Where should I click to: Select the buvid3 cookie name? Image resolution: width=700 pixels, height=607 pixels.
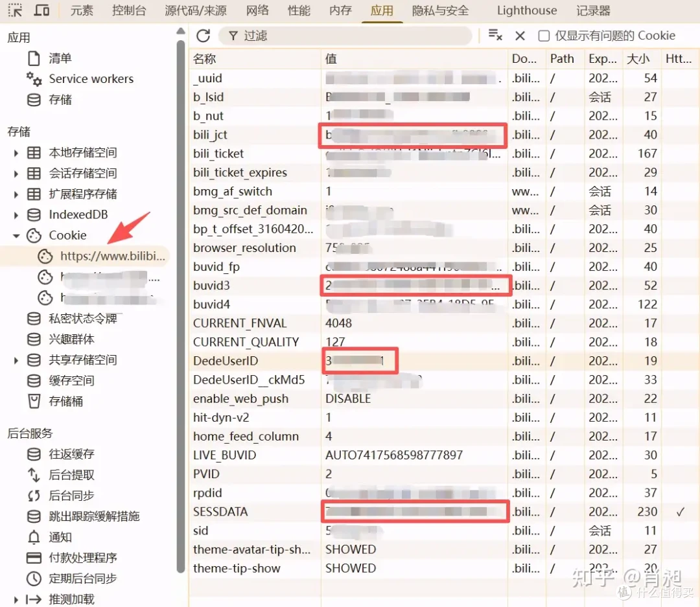(x=211, y=285)
